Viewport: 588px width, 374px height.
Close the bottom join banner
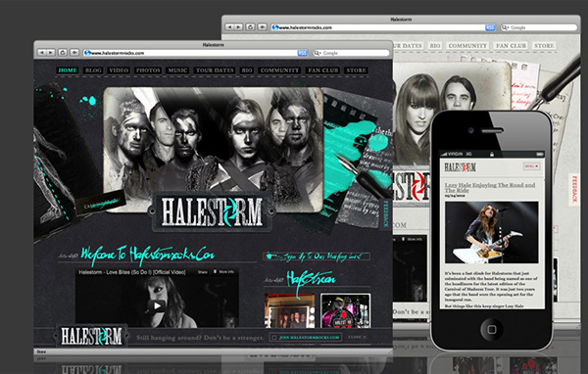pos(357,337)
